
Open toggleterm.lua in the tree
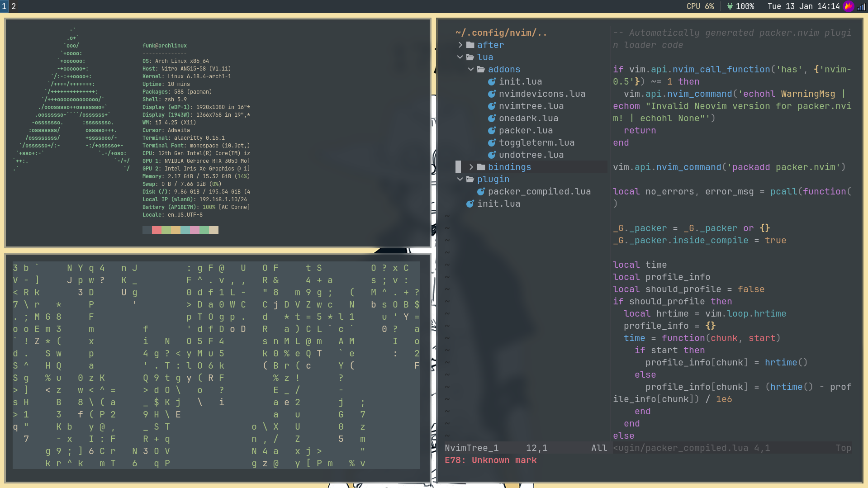pos(537,142)
